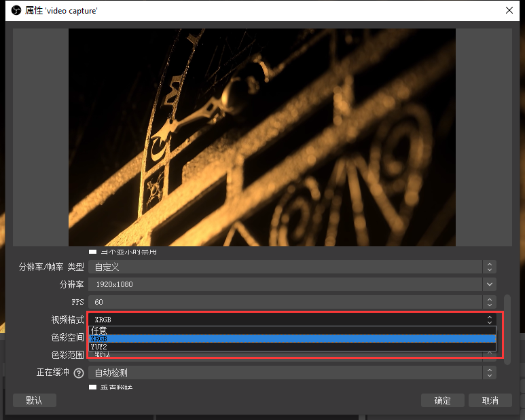
Task: Open the 分辨率 1920x1080 combo box
Action: pyautogui.click(x=292, y=284)
